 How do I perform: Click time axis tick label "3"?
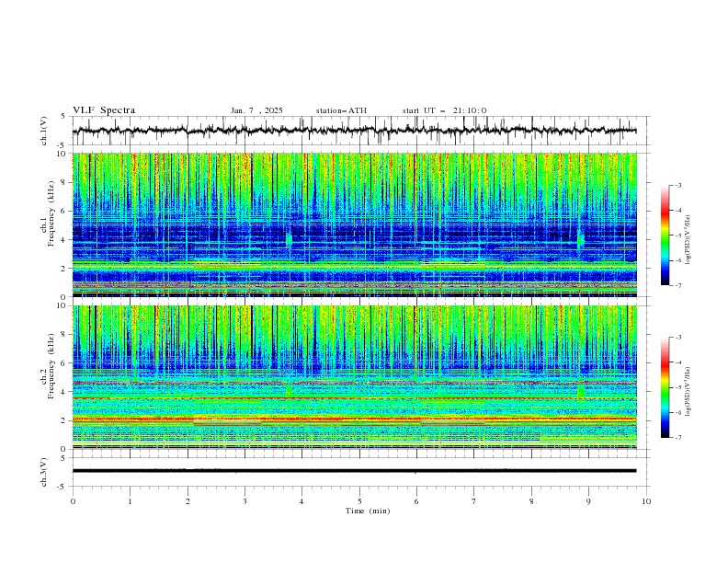tap(245, 501)
